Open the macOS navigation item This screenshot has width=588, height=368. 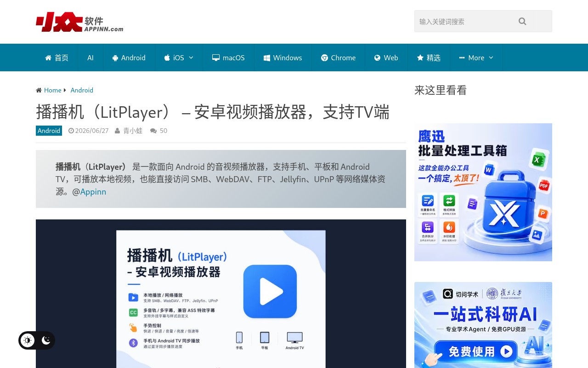point(228,57)
